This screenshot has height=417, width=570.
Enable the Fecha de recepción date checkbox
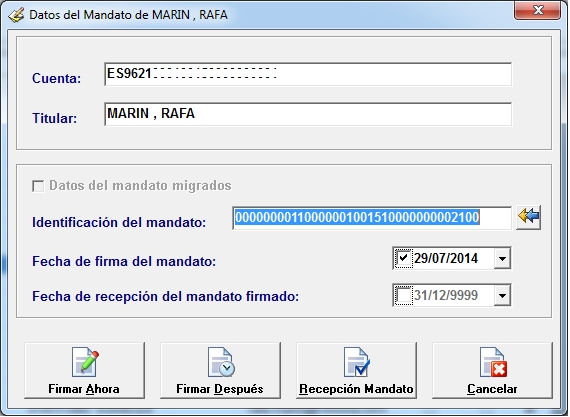tap(403, 295)
